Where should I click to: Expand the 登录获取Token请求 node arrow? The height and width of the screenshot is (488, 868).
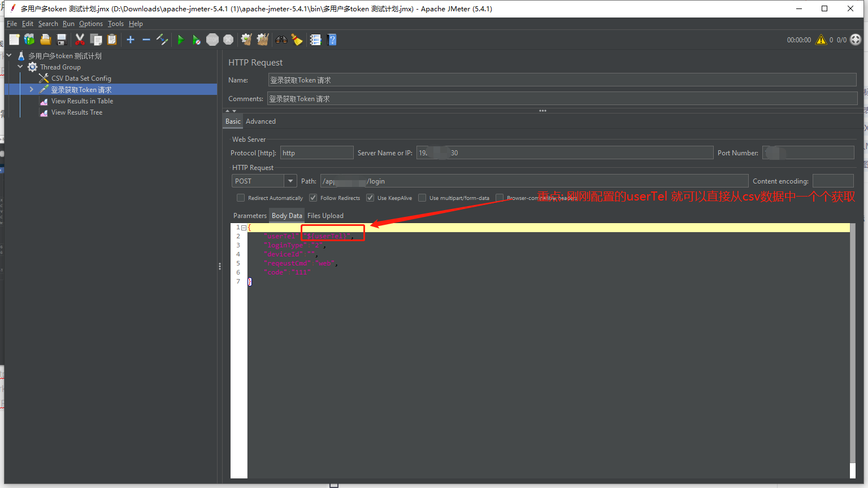tap(32, 89)
